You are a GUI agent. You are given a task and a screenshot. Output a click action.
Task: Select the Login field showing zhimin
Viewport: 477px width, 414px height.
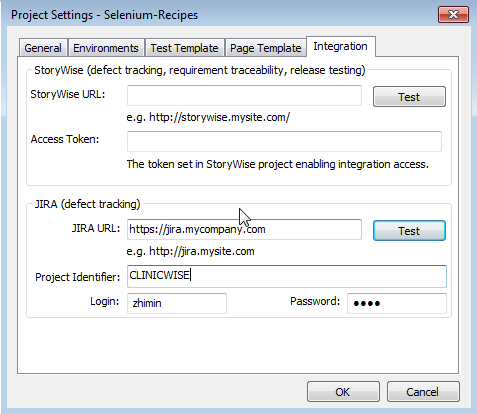tap(177, 303)
